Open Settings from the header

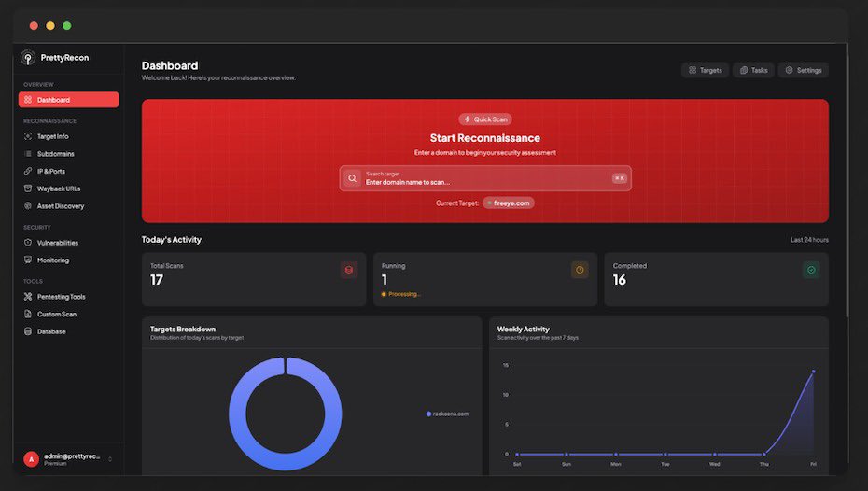804,70
